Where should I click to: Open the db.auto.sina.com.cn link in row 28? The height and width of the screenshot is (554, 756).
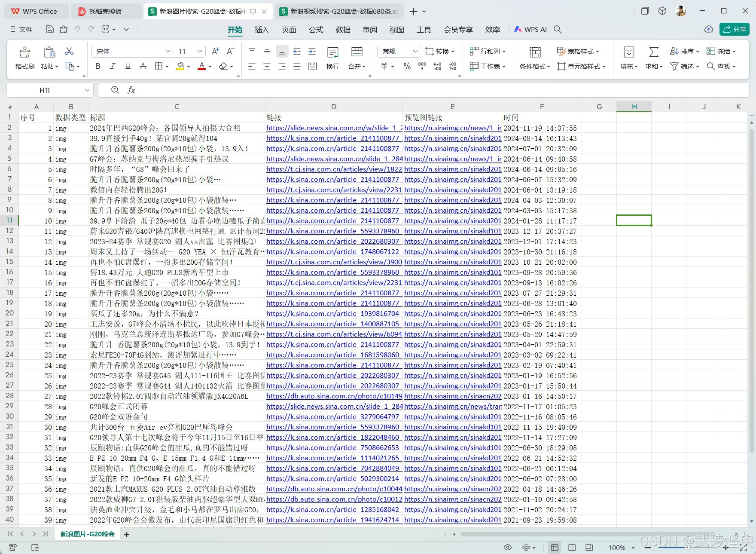334,396
